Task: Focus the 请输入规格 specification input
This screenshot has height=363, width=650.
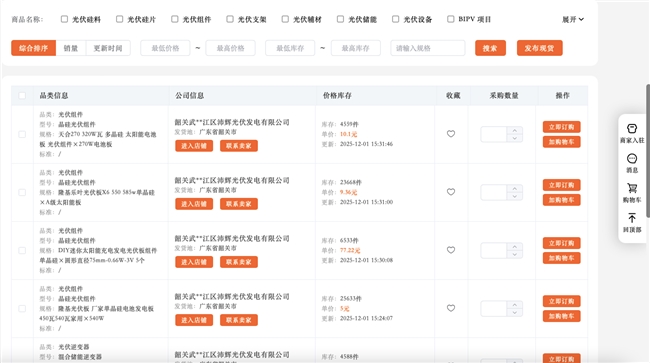Action: (428, 48)
